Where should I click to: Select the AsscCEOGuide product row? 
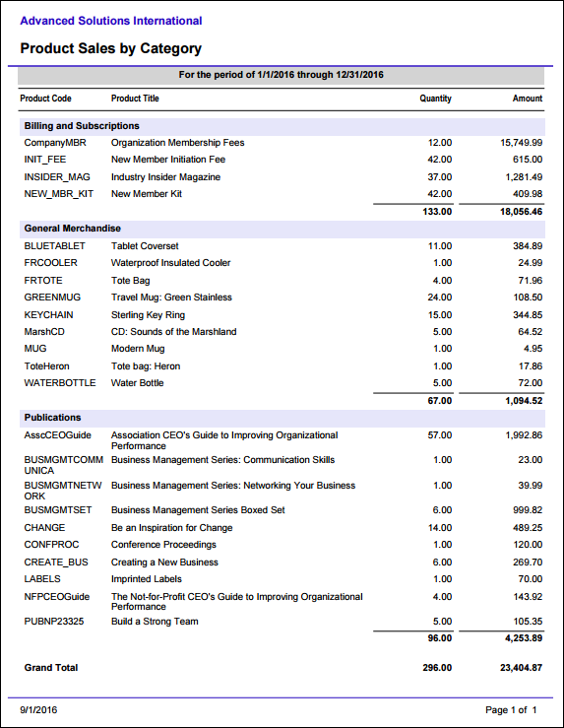tap(282, 440)
